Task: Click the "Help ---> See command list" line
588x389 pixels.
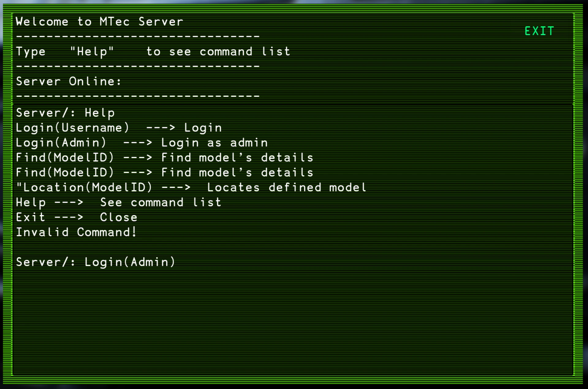Action: point(118,202)
